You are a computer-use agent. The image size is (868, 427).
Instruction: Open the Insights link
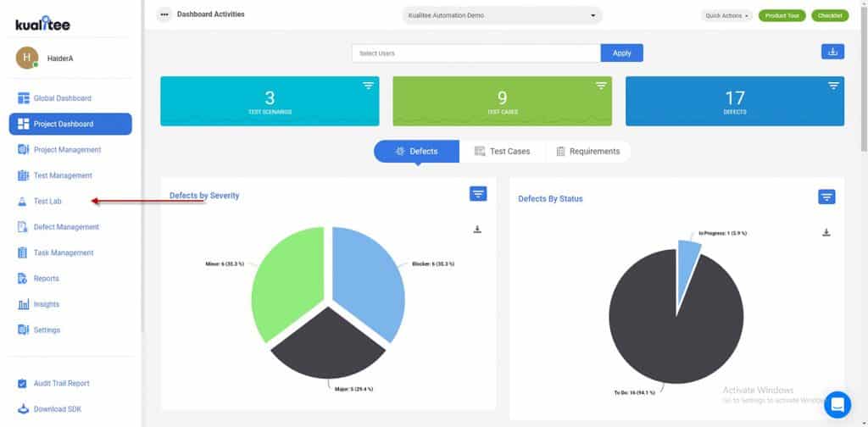47,304
